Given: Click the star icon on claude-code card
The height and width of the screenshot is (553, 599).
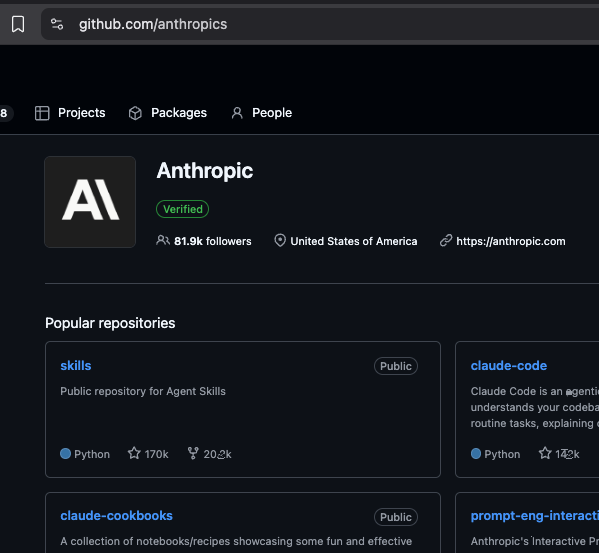Looking at the screenshot, I should 545,453.
